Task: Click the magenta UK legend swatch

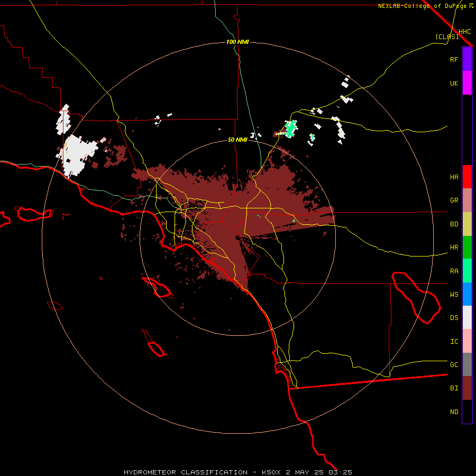Action: (467, 83)
